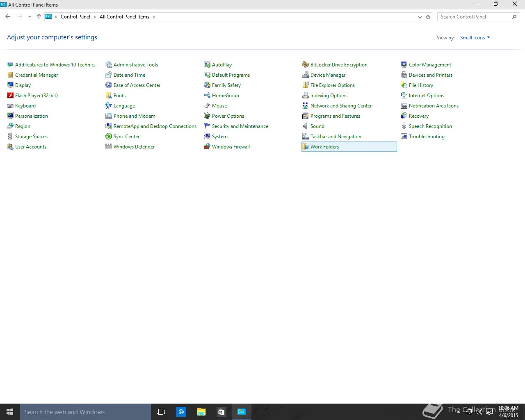Open RemoteApp and Desktop Connections

point(155,126)
